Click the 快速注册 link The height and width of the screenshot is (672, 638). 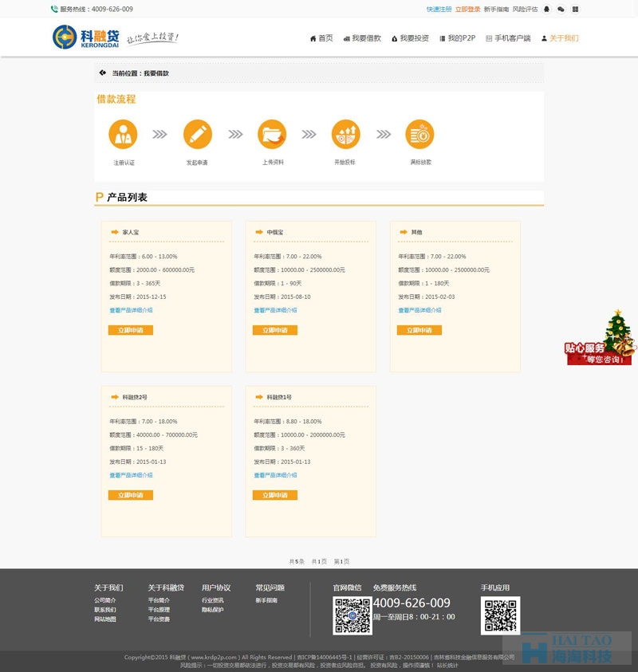(x=439, y=10)
